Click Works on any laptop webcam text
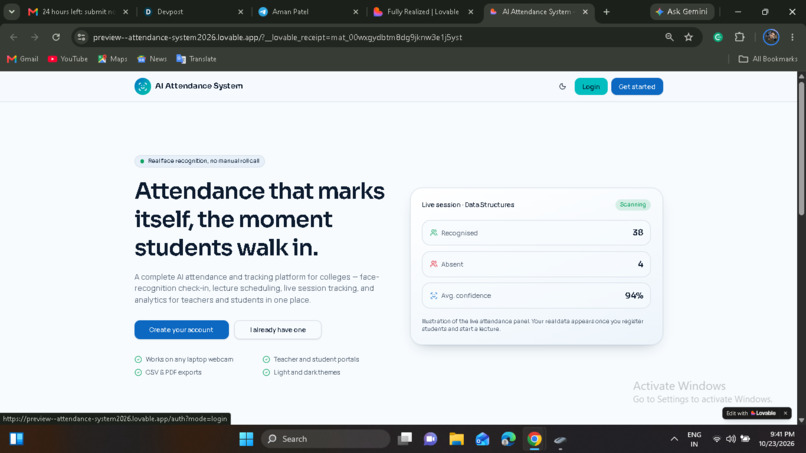The height and width of the screenshot is (453, 806). tap(189, 359)
